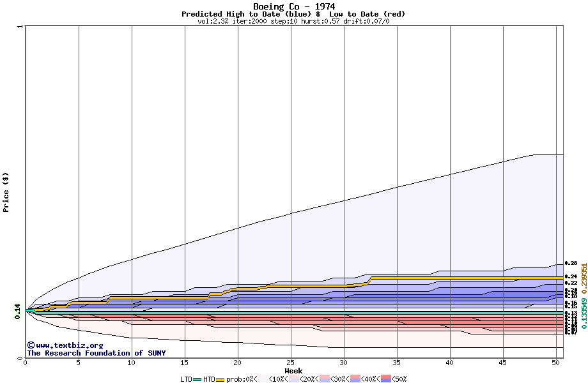The height and width of the screenshot is (383, 588).
Task: Click the orange '0.239351' value
Action: (584, 278)
